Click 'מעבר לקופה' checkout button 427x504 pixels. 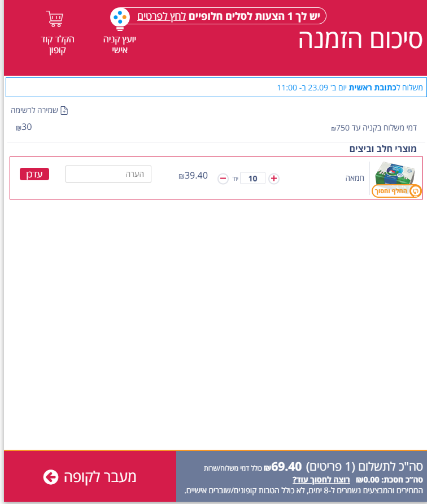pos(90,477)
